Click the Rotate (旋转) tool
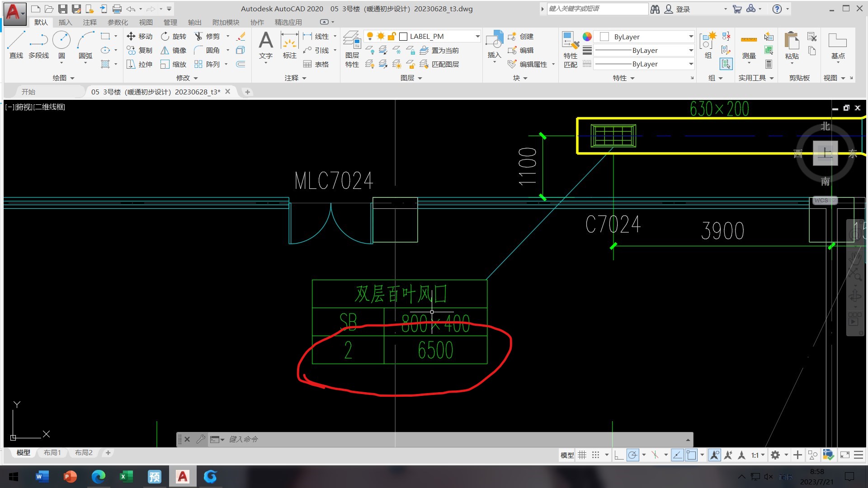This screenshot has width=868, height=488. (174, 36)
